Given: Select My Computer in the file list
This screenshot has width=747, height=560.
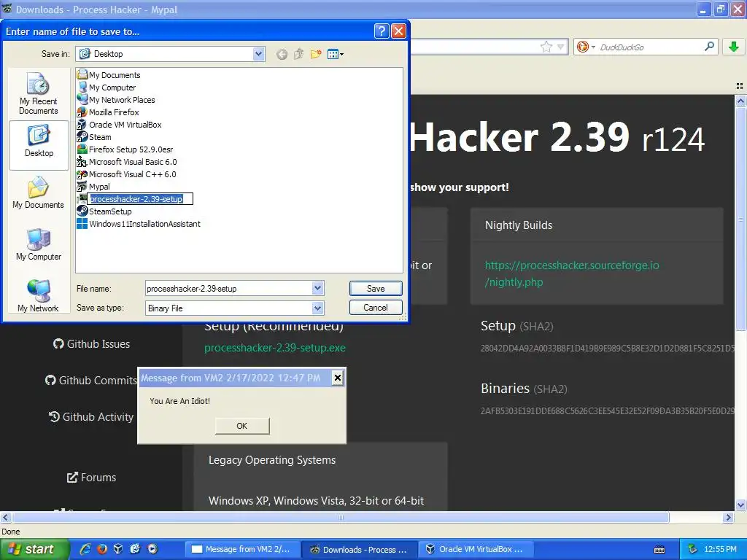Looking at the screenshot, I should tap(107, 87).
